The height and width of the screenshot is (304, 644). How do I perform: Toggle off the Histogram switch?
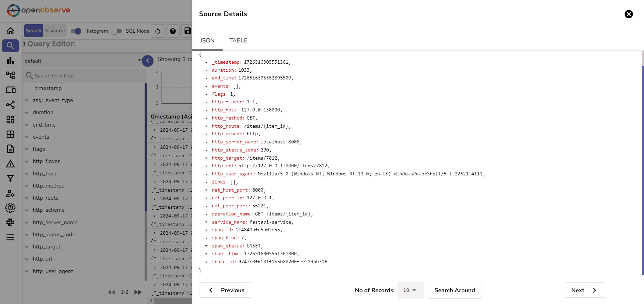point(76,31)
